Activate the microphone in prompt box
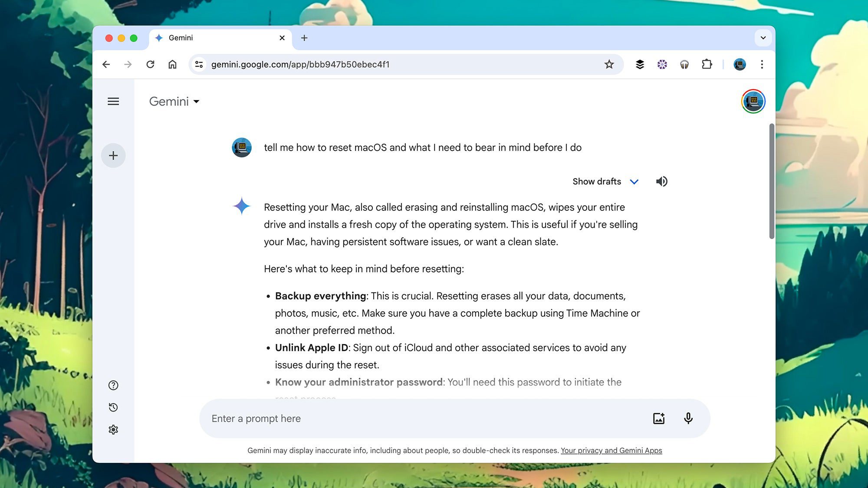Image resolution: width=868 pixels, height=488 pixels. click(688, 418)
